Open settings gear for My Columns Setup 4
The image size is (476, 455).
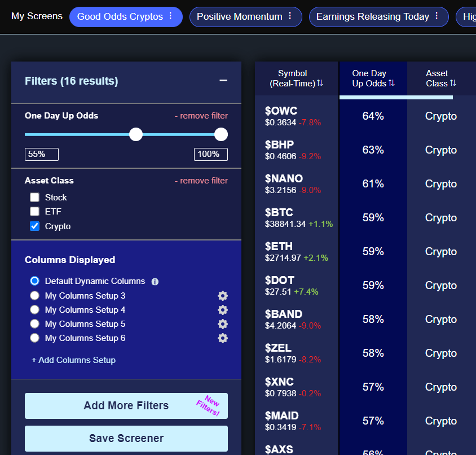223,310
